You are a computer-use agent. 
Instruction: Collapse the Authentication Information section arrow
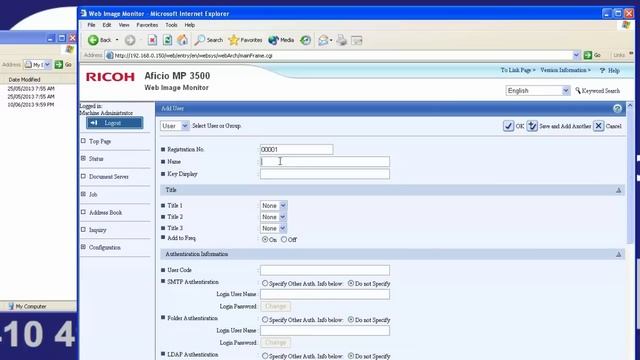tap(618, 254)
